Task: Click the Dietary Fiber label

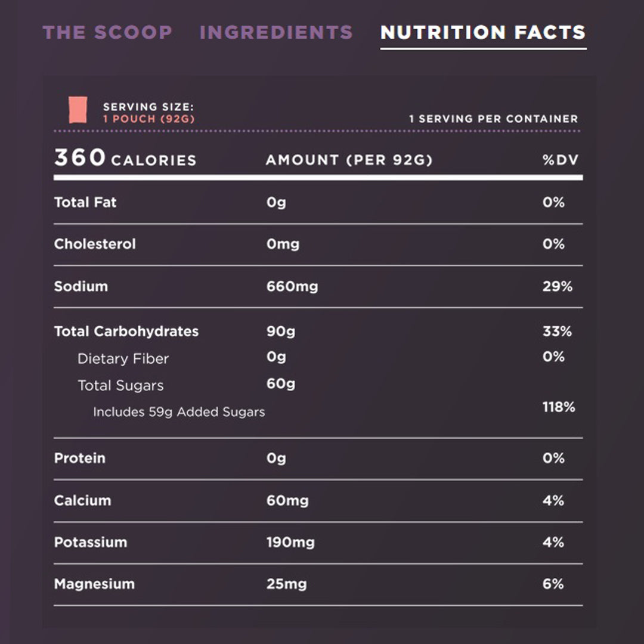Action: click(x=123, y=359)
